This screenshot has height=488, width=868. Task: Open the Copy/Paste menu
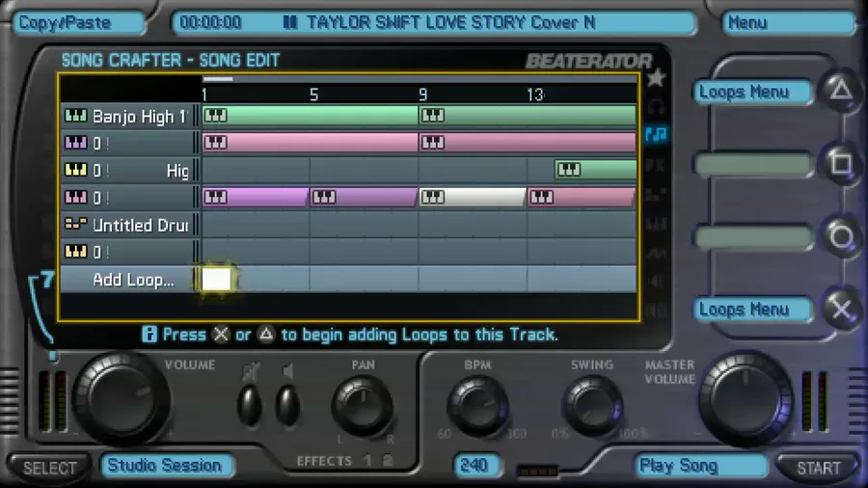click(x=78, y=23)
